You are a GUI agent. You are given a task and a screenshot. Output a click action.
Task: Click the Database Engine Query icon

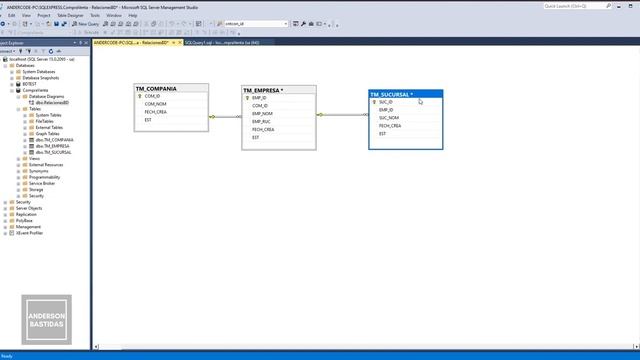point(106,24)
